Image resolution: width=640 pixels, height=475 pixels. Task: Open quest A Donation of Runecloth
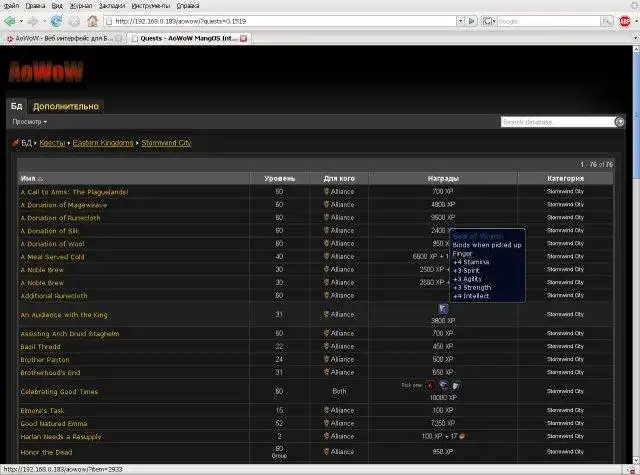(60, 218)
